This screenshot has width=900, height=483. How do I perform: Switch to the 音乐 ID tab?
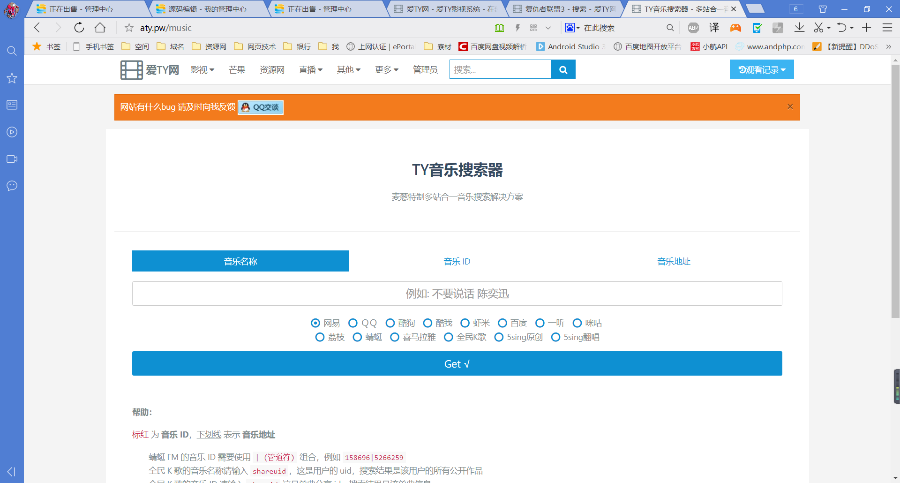point(457,261)
